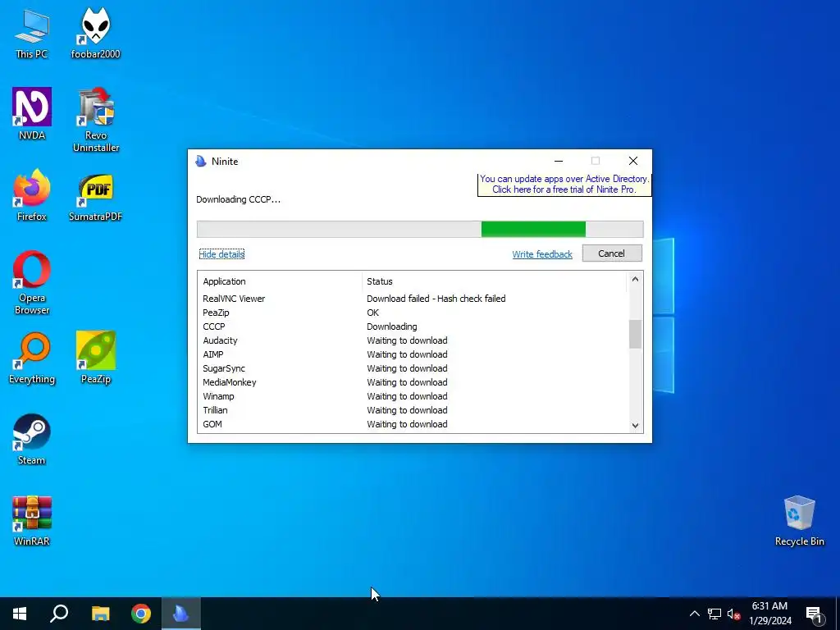The width and height of the screenshot is (840, 630).
Task: Select the NVDA desktop shortcut
Action: pos(32,114)
